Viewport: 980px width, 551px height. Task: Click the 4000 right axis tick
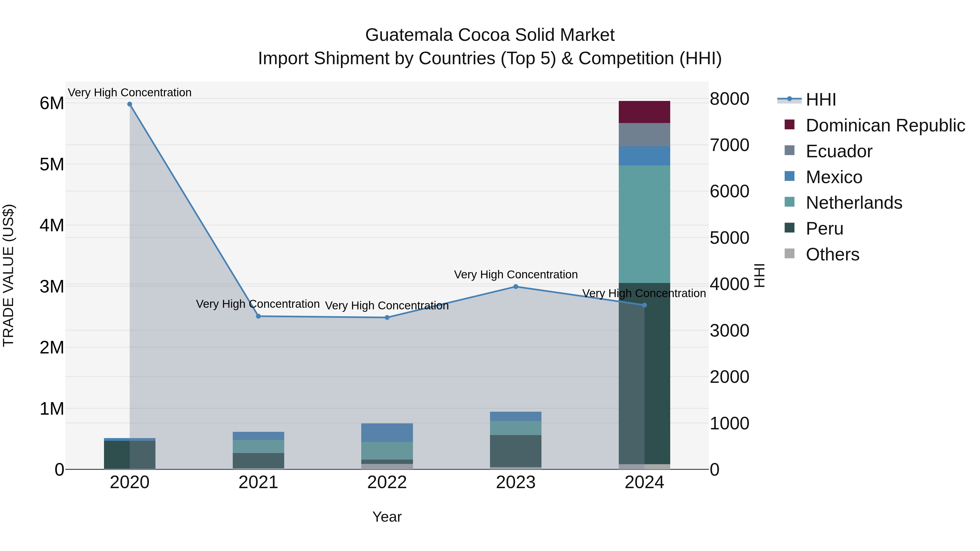click(730, 284)
